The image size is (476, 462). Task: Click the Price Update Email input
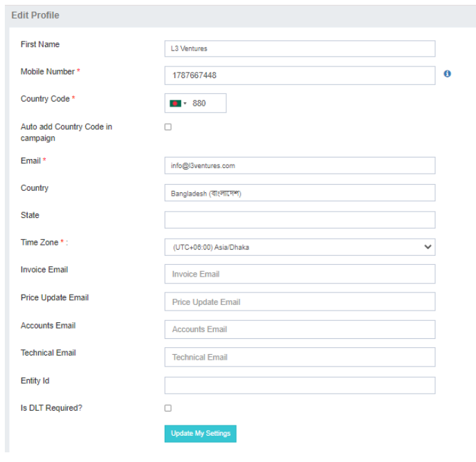pyautogui.click(x=300, y=302)
